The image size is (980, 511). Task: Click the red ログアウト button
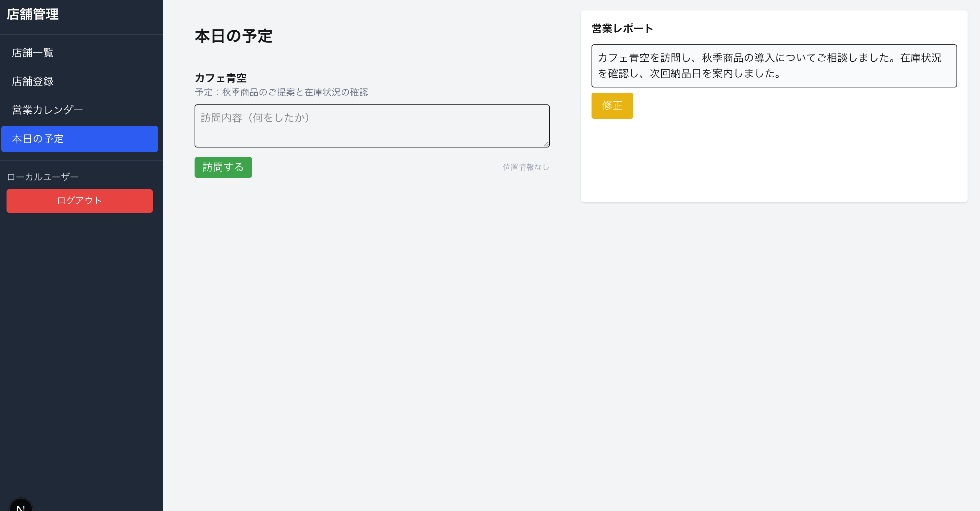pyautogui.click(x=80, y=201)
